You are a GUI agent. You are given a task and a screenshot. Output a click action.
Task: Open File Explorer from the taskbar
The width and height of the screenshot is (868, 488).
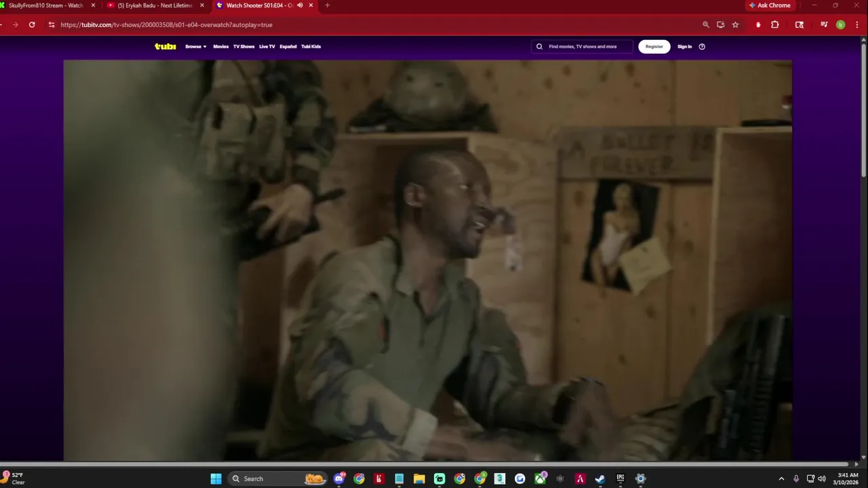click(x=419, y=479)
